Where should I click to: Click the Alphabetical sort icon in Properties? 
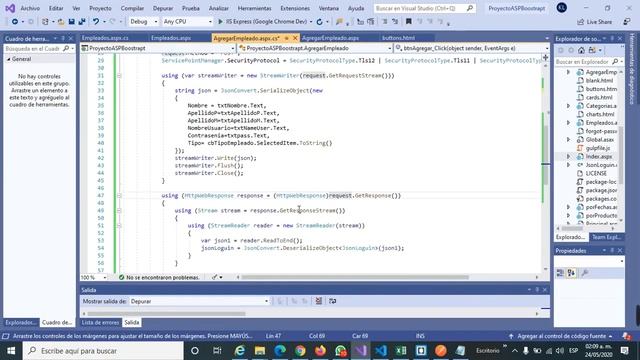pyautogui.click(x=571, y=273)
